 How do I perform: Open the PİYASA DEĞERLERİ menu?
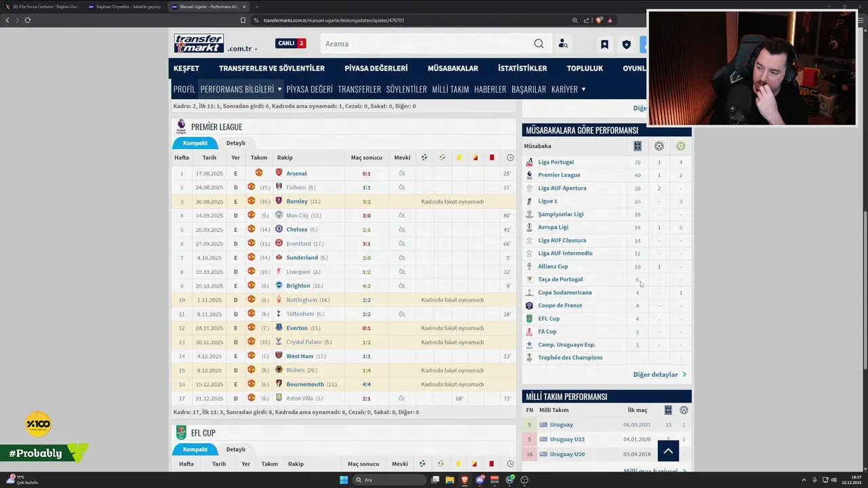(x=376, y=68)
